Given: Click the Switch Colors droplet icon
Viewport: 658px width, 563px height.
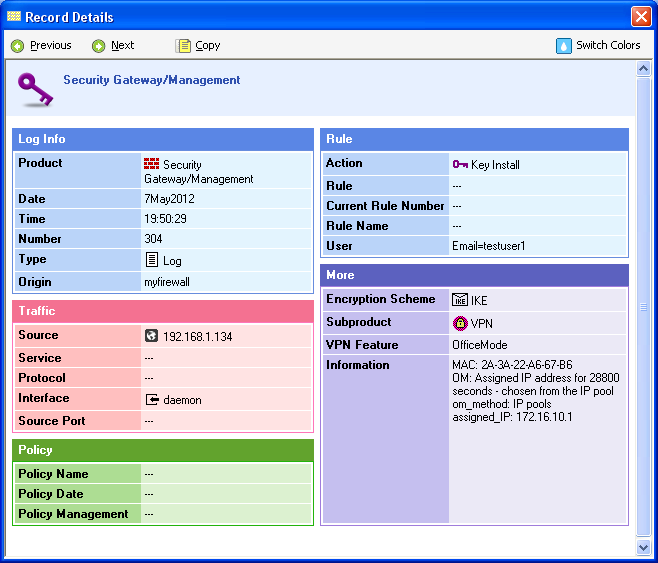Looking at the screenshot, I should (564, 46).
